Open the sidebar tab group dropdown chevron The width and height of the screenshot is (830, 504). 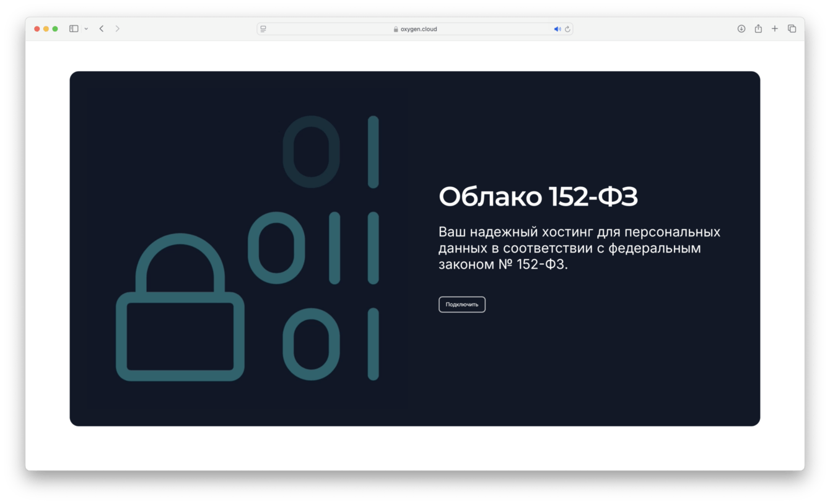click(x=86, y=28)
